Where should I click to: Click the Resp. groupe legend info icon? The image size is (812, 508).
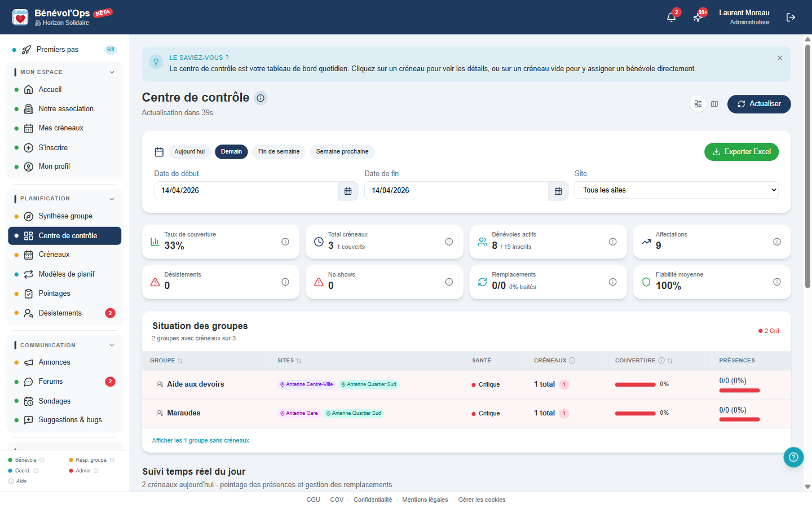pos(112,460)
